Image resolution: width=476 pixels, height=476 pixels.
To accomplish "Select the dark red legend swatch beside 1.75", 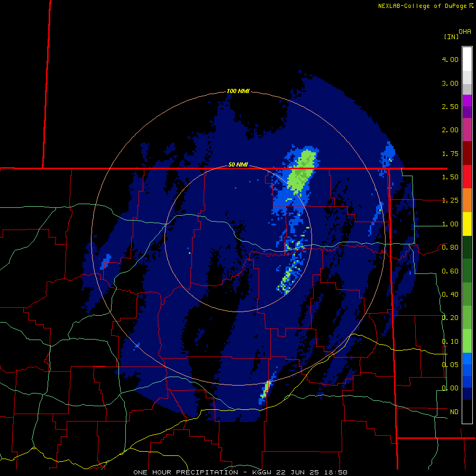I will [467, 153].
